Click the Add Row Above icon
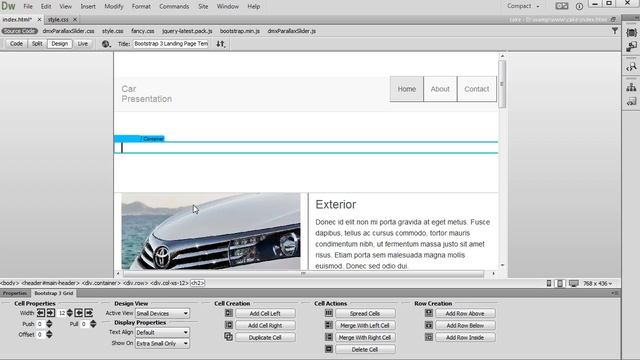 coord(429,313)
